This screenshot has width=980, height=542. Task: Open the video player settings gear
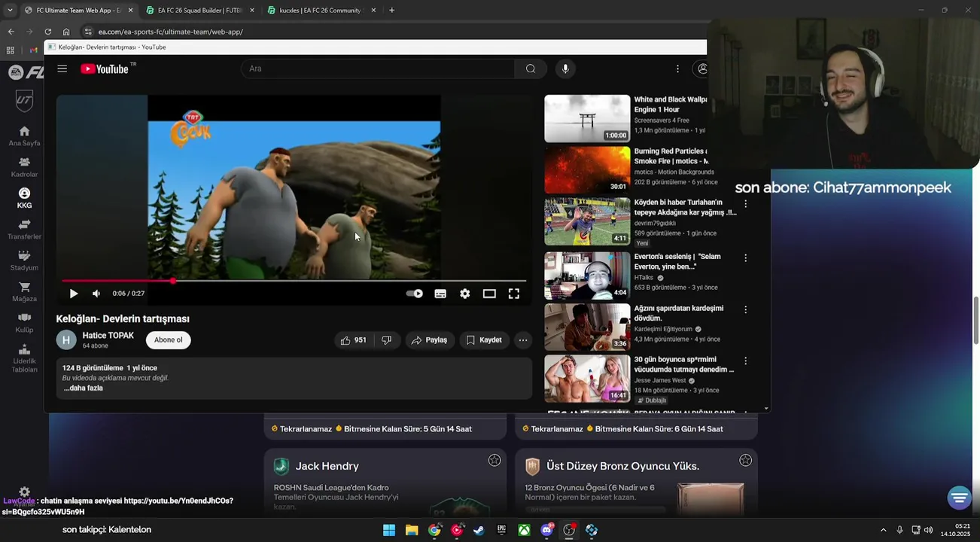pos(465,294)
